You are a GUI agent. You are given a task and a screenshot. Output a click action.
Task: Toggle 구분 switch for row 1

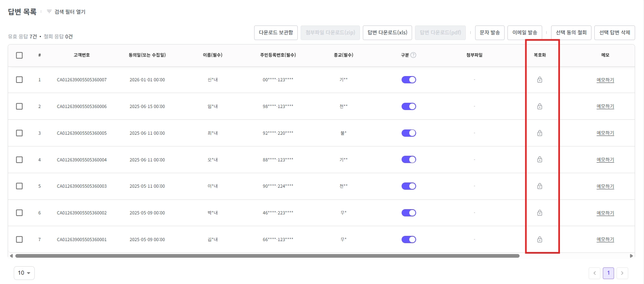(409, 80)
